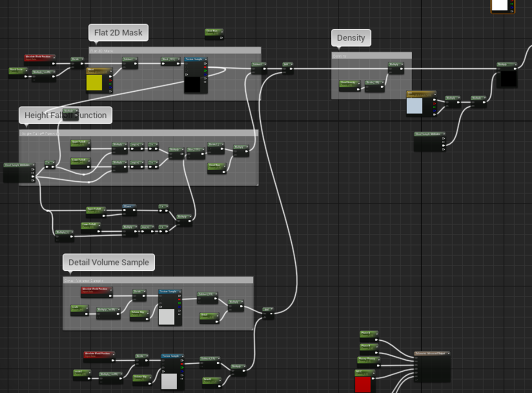Image resolution: width=532 pixels, height=393 pixels.
Task: Select the right Cloud Sample Attributes node
Action: pyautogui.click(x=430, y=141)
